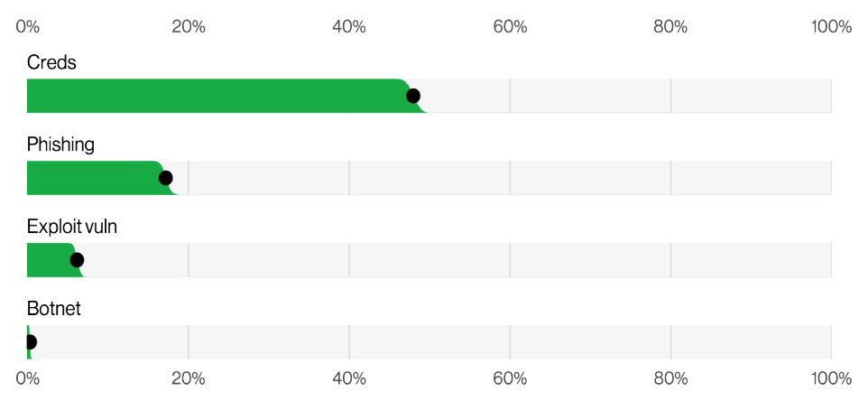
Task: Select the Creds category label
Action: [x=51, y=62]
